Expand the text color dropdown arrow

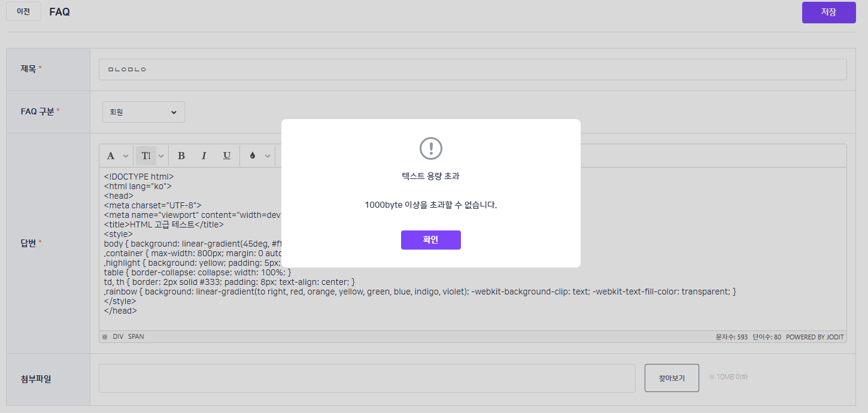point(268,156)
